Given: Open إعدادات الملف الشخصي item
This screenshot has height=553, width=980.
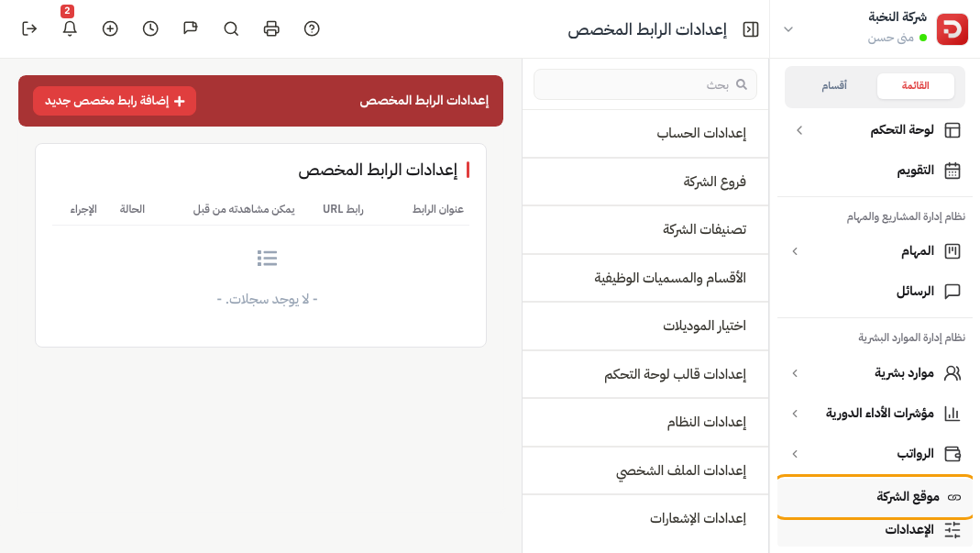Looking at the screenshot, I should (x=645, y=470).
